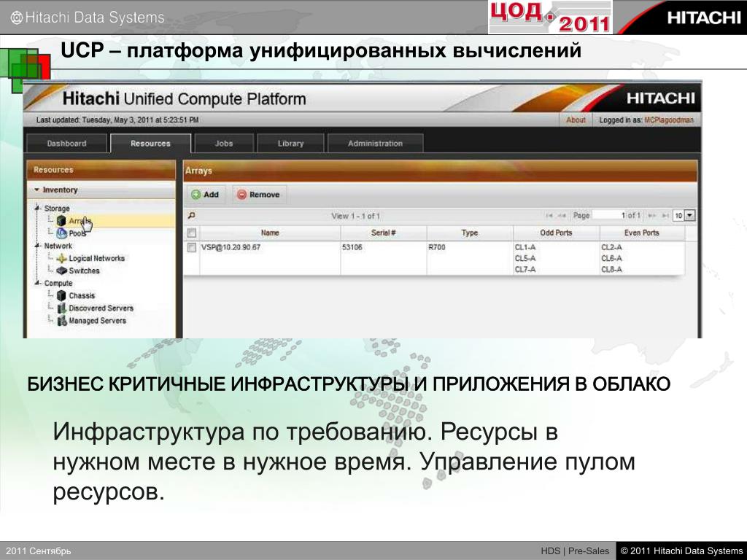Screen dimensions: 747x560
Task: Open Switches tree item
Action: click(x=84, y=271)
